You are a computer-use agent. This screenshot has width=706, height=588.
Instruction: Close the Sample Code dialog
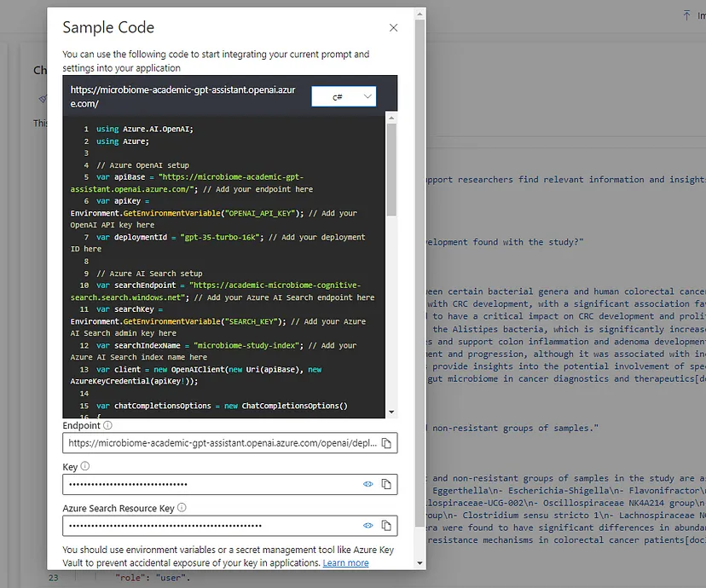(x=393, y=28)
